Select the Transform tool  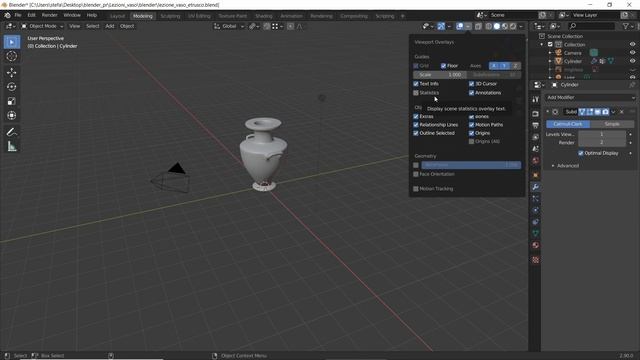click(x=12, y=116)
